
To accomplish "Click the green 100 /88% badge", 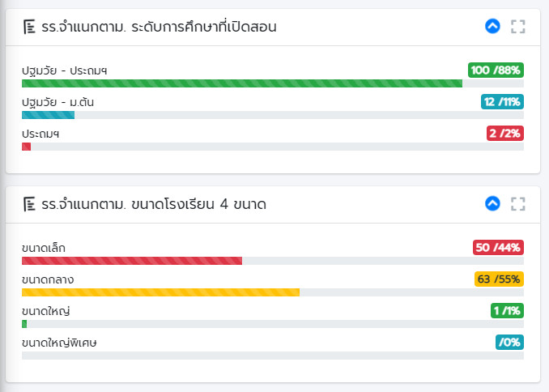I will (496, 70).
